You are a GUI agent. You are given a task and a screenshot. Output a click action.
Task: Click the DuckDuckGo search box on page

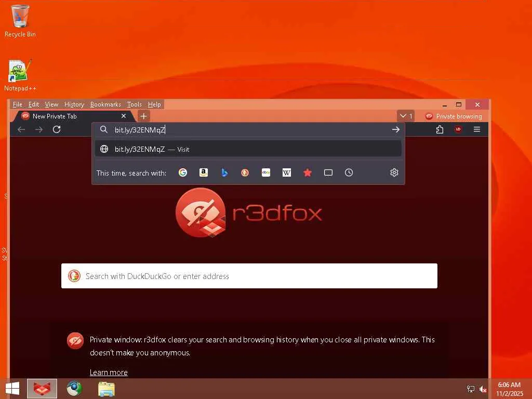pos(249,276)
